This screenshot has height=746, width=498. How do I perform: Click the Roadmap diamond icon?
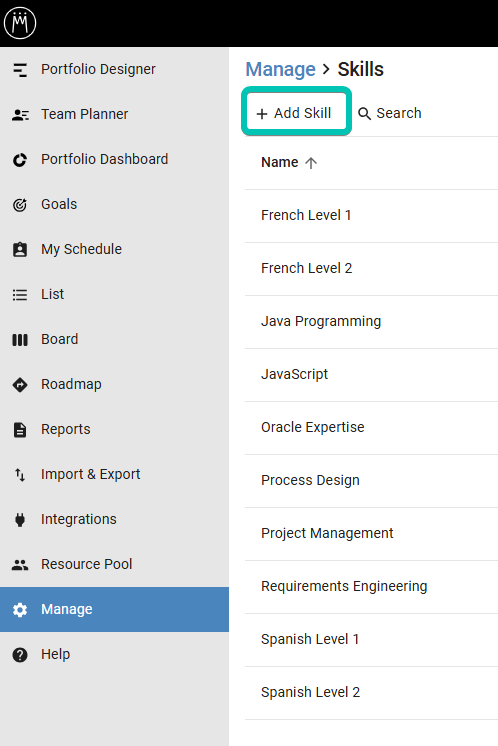(x=20, y=384)
